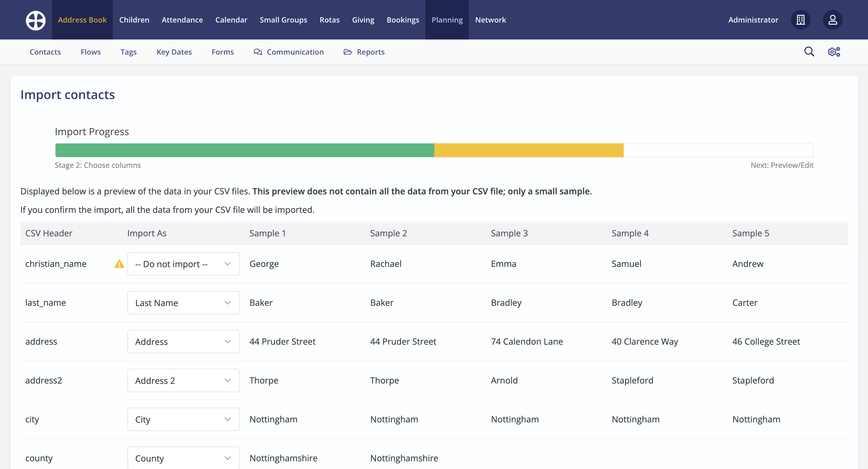868x469 pixels.
Task: Open the Small Groups module
Action: 283,20
